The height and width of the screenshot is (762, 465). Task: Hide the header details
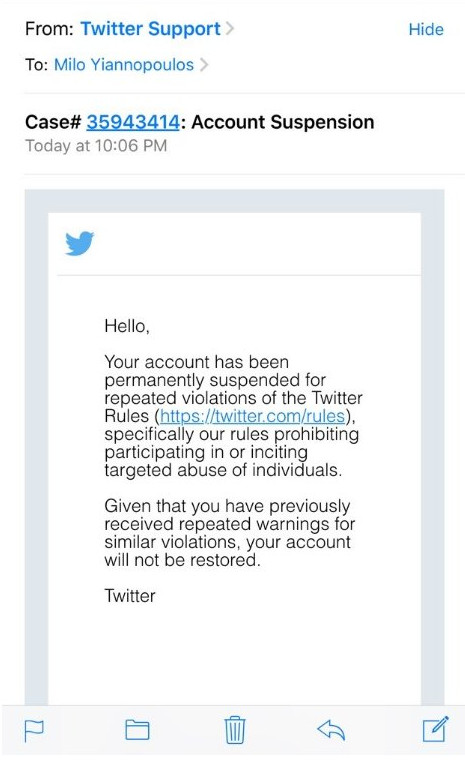coord(426,29)
